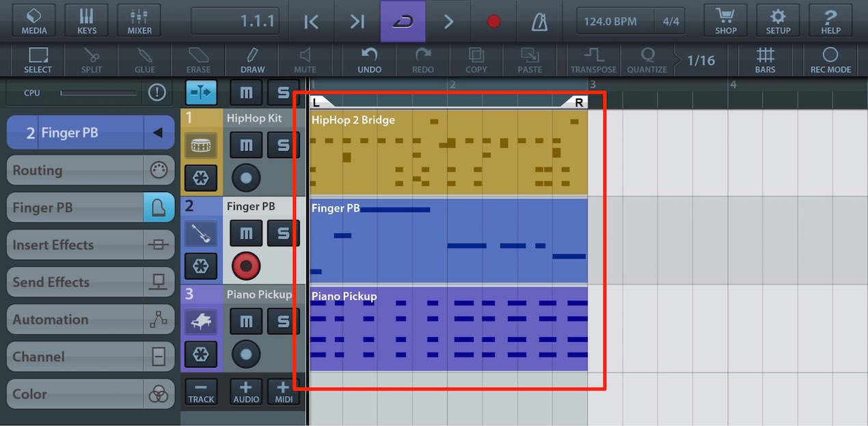Viewport: 868px width, 426px height.
Task: Click the Piano Pickup piano icon
Action: click(201, 322)
